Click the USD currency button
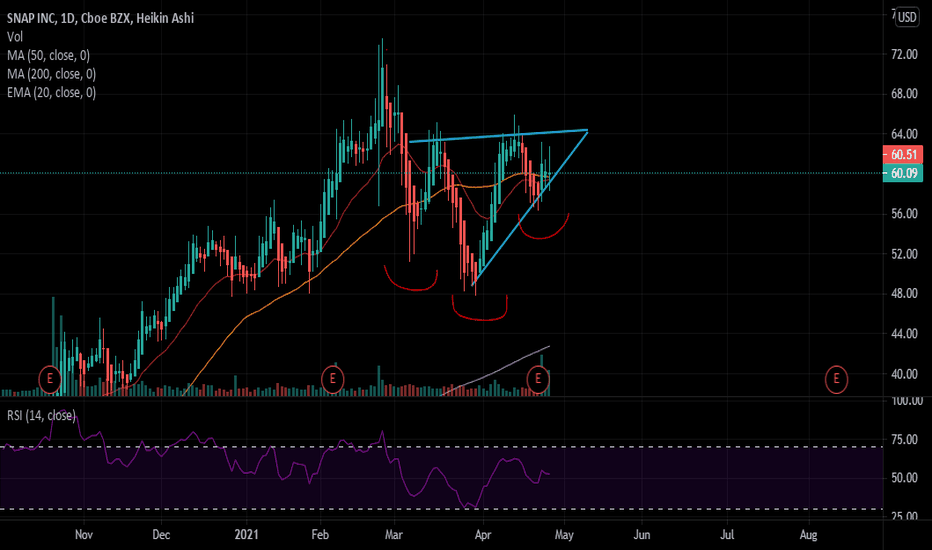The width and height of the screenshot is (932, 550). (x=907, y=17)
